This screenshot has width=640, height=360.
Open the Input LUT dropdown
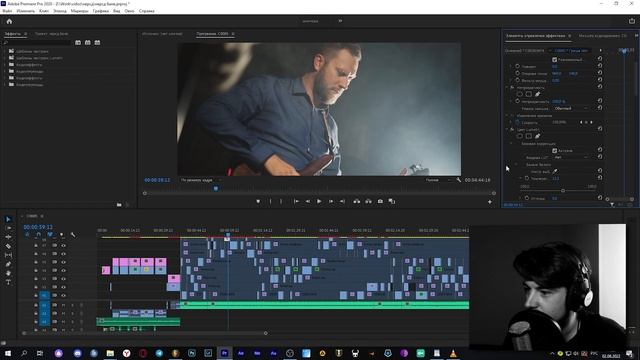coord(571,158)
